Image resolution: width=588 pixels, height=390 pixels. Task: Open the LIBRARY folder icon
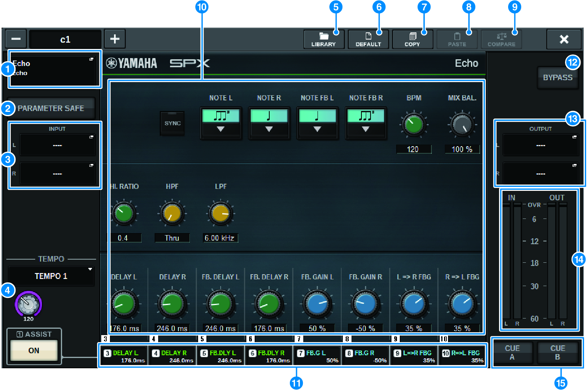[x=324, y=39]
